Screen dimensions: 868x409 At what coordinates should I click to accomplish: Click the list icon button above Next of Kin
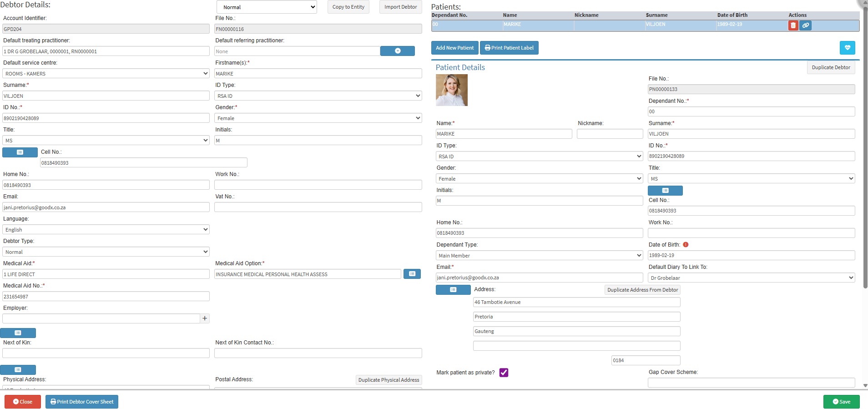click(18, 333)
